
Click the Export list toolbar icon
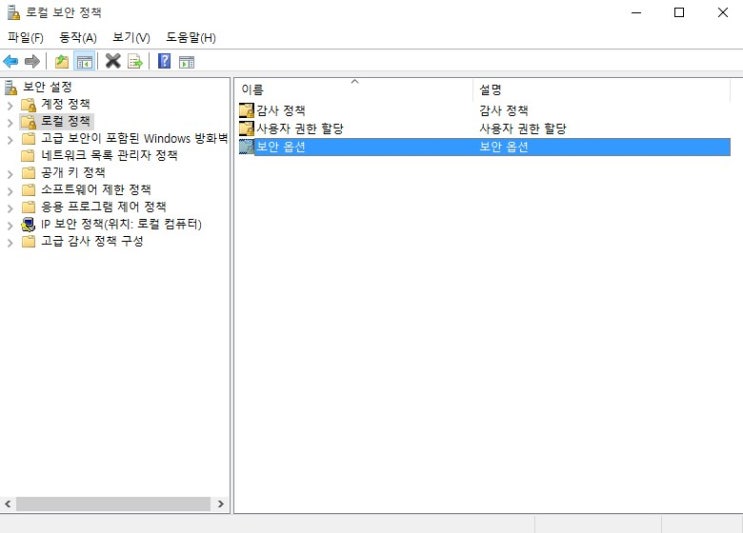[x=135, y=62]
